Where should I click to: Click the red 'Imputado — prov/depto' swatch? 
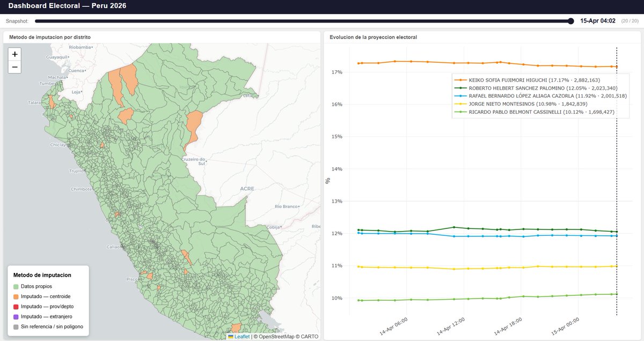click(16, 307)
